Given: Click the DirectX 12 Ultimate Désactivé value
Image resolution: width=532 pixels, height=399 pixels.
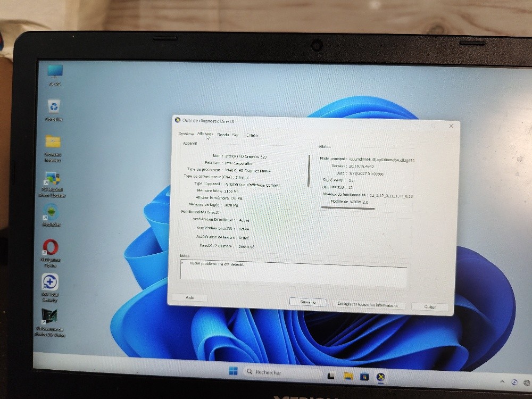Looking at the screenshot, I should pyautogui.click(x=246, y=247).
